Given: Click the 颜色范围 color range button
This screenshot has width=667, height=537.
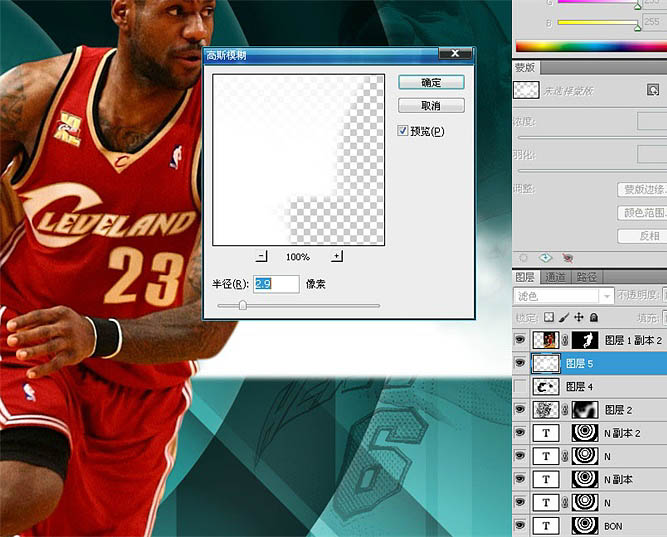Looking at the screenshot, I should point(642,212).
